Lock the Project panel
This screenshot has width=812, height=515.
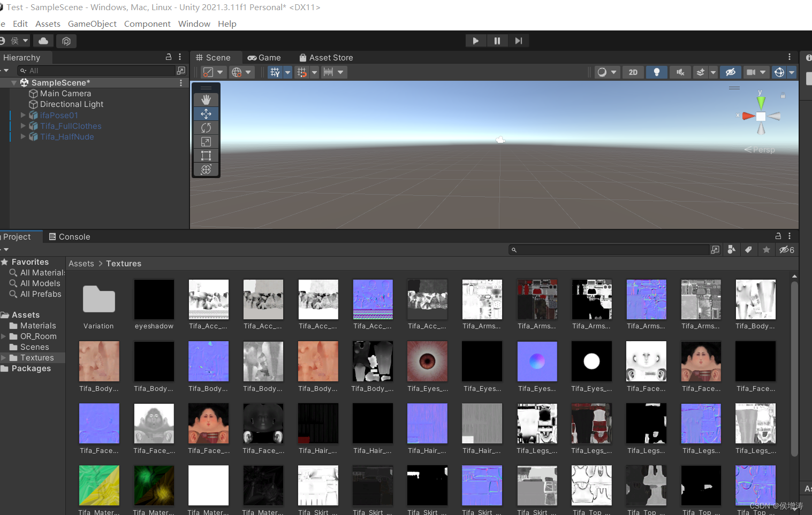pyautogui.click(x=778, y=236)
